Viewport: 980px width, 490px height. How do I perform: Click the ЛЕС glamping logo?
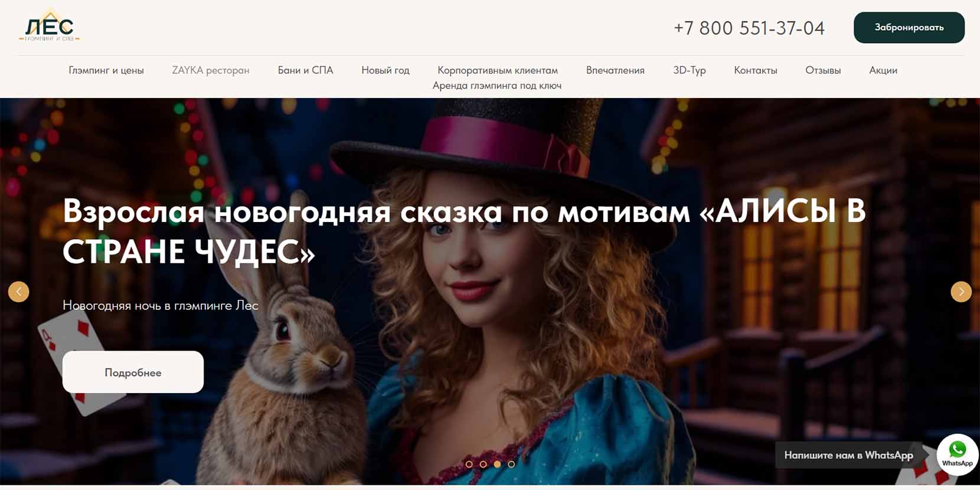50,28
